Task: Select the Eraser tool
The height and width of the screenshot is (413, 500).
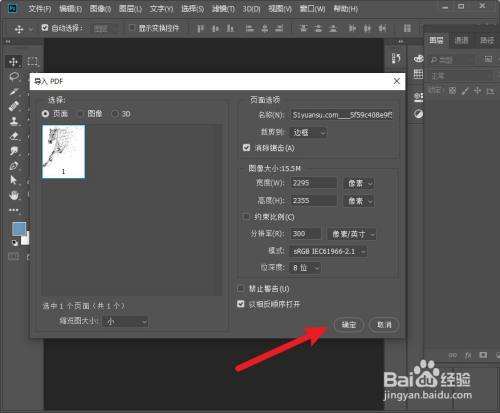Action: click(x=14, y=136)
